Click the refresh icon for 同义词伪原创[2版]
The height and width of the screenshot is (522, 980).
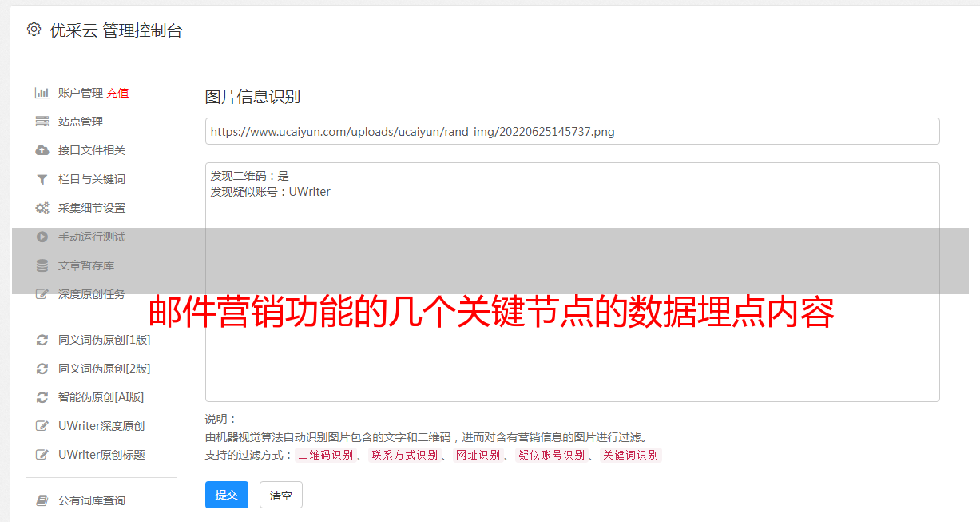(x=42, y=369)
